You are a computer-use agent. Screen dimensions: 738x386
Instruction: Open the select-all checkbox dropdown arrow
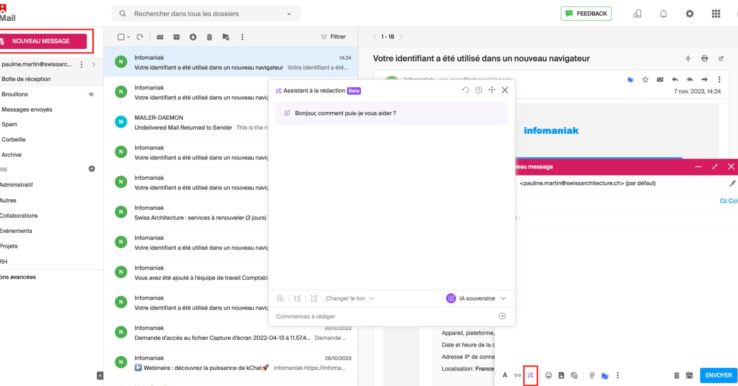[128, 37]
